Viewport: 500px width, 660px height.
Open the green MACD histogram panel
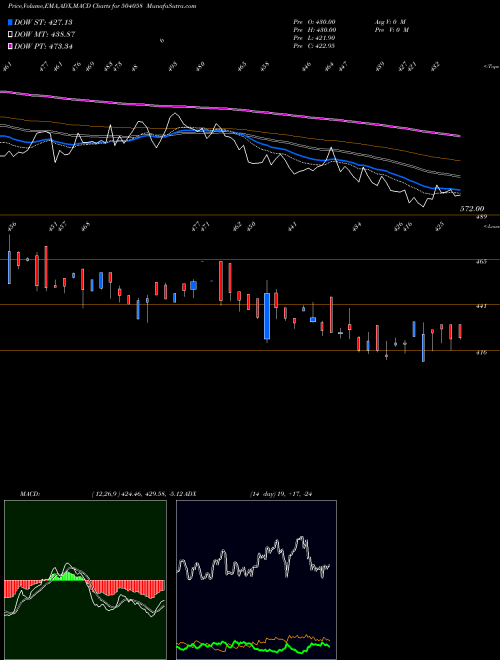tap(85, 580)
